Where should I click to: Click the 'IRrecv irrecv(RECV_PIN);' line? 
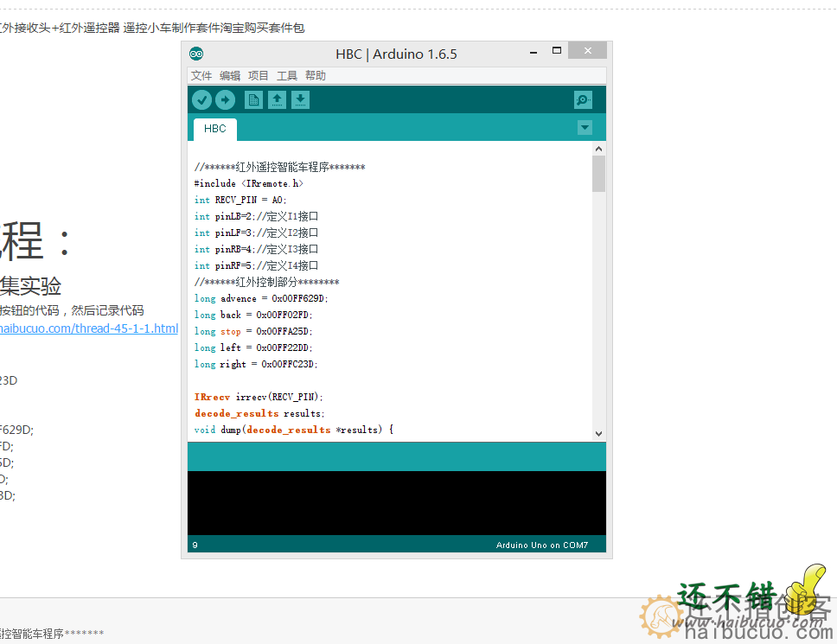point(259,397)
